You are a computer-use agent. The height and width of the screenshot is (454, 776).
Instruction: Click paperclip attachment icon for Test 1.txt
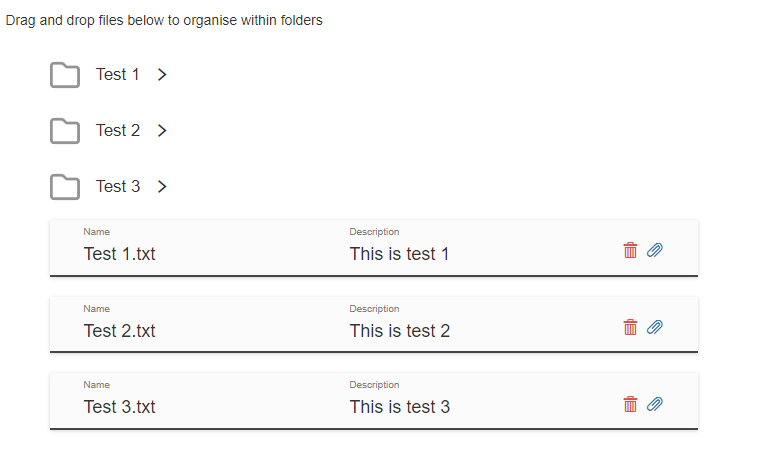tap(655, 250)
